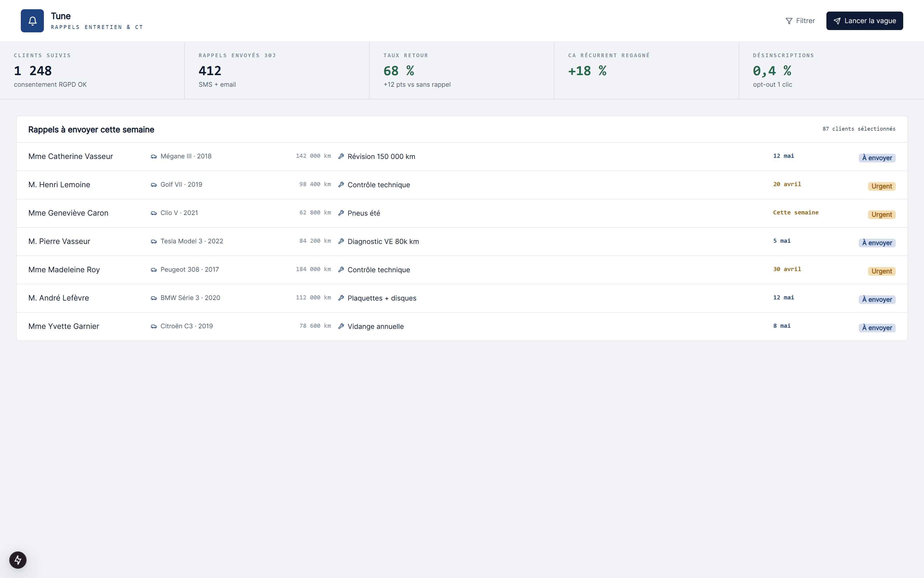924x578 pixels.
Task: Select the name Mme Madeleine Roy
Action: pyautogui.click(x=64, y=270)
